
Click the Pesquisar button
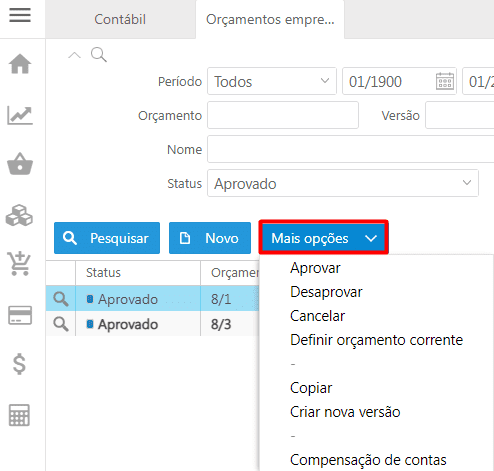(x=107, y=238)
